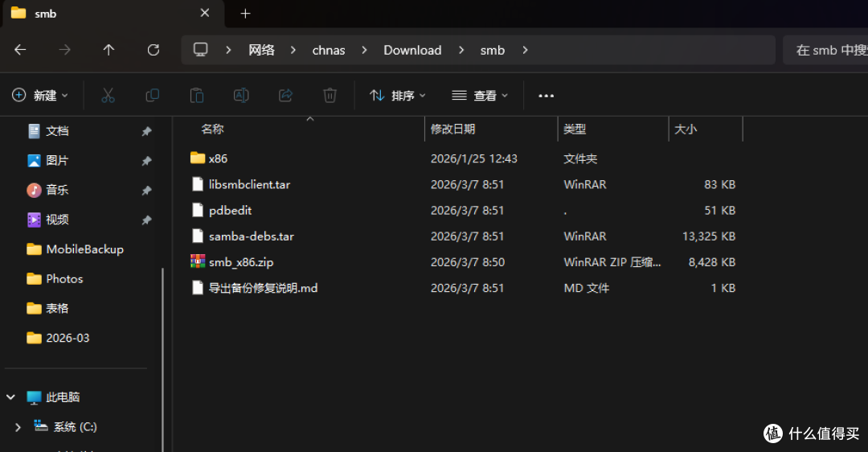The width and height of the screenshot is (868, 452).
Task: Click the Paste clipboard icon
Action: (x=197, y=95)
